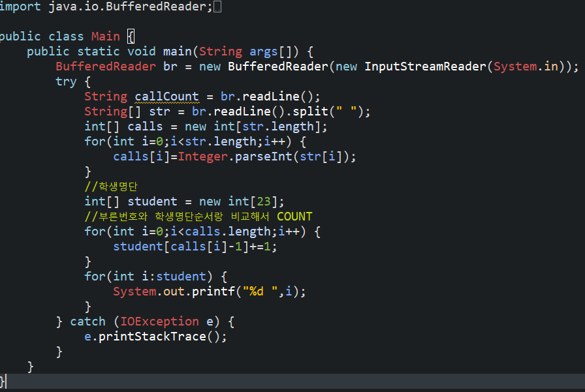Click the catch keyword

[x=87, y=321]
